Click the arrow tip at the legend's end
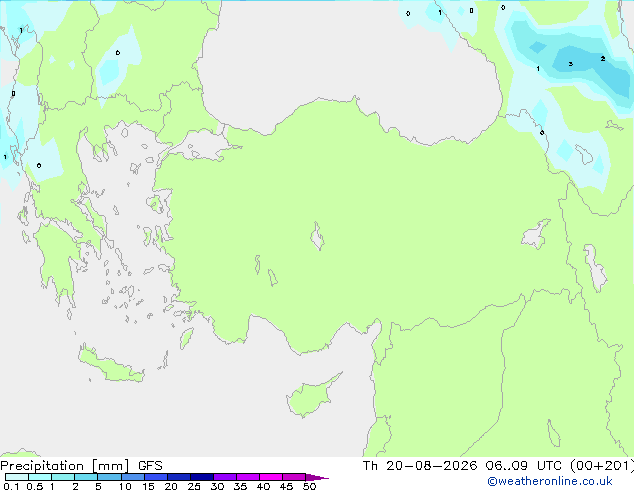 pos(317,477)
